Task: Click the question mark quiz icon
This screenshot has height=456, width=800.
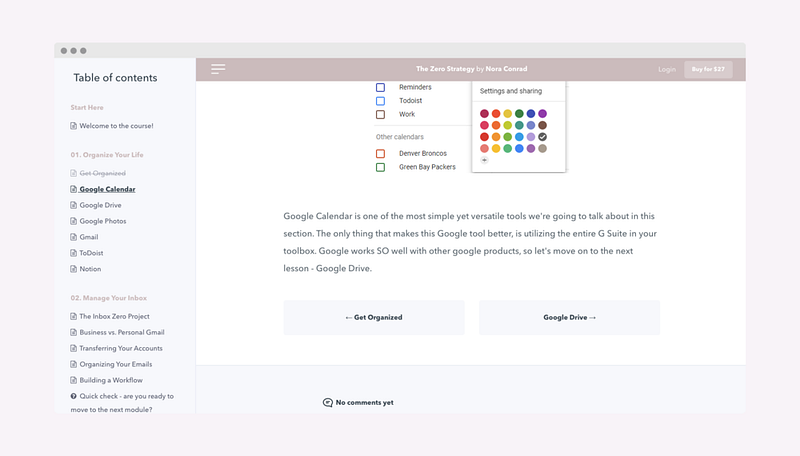Action: [73, 396]
